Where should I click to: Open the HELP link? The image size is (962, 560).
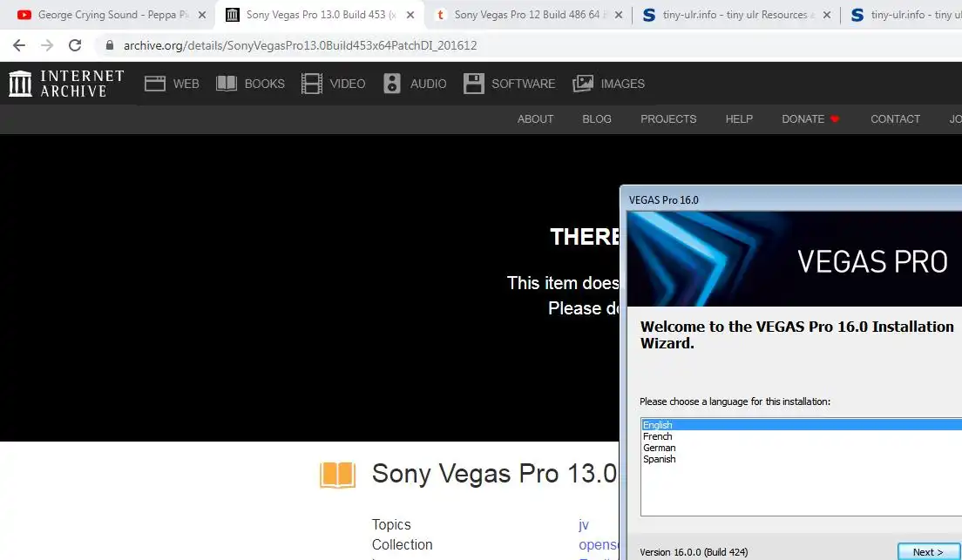tap(739, 119)
